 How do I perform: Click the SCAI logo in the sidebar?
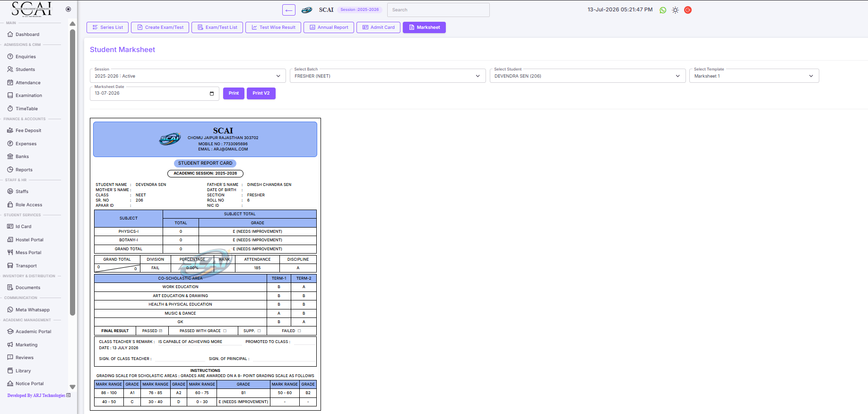(x=31, y=9)
